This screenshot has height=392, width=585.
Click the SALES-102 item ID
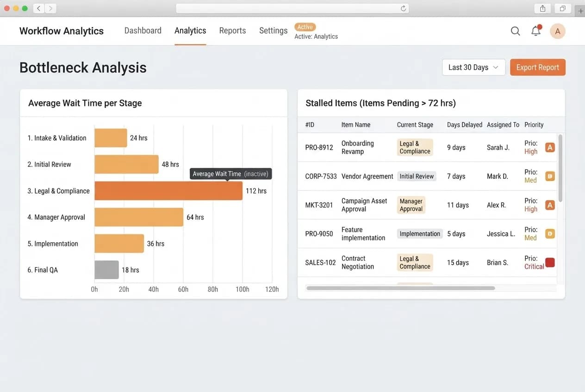point(321,263)
